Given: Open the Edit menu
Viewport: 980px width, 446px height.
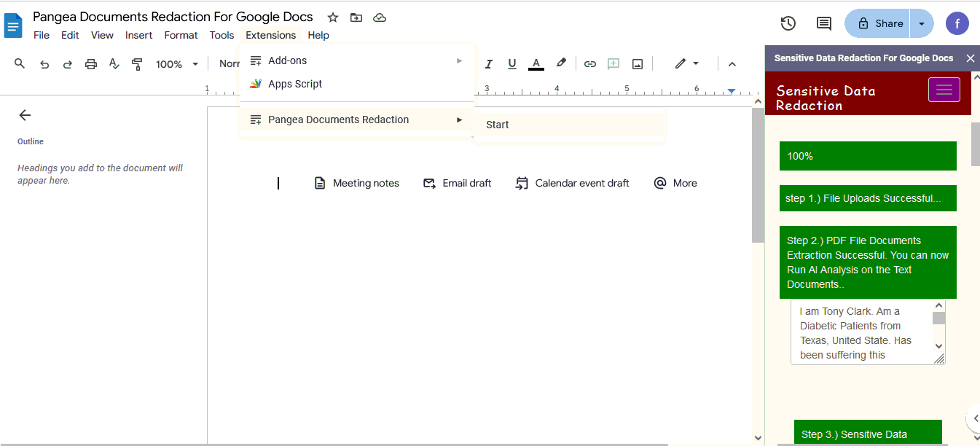Looking at the screenshot, I should [x=70, y=35].
